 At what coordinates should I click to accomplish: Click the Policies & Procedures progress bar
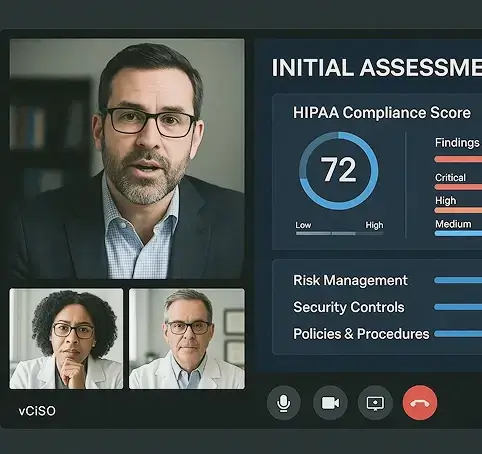(x=458, y=334)
